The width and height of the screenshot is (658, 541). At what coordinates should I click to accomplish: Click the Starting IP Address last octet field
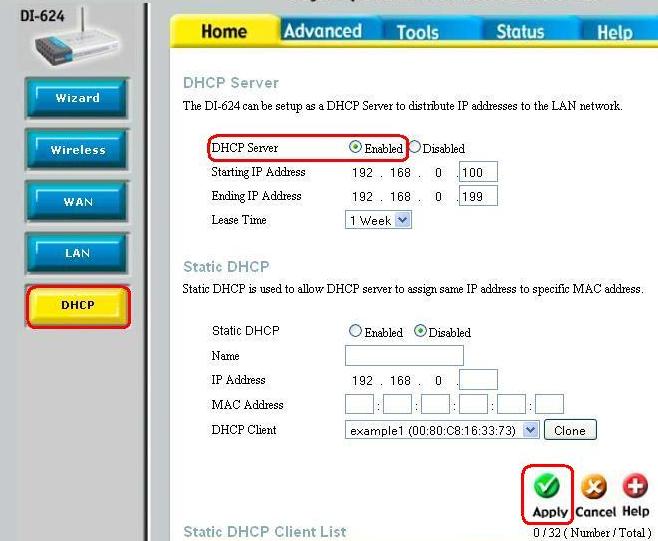coord(478,172)
